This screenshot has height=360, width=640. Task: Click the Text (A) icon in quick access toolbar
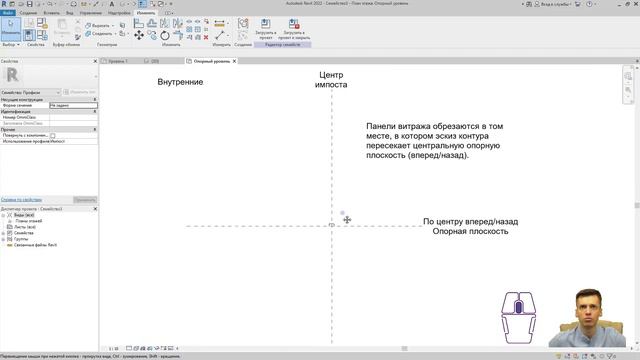(111, 4)
